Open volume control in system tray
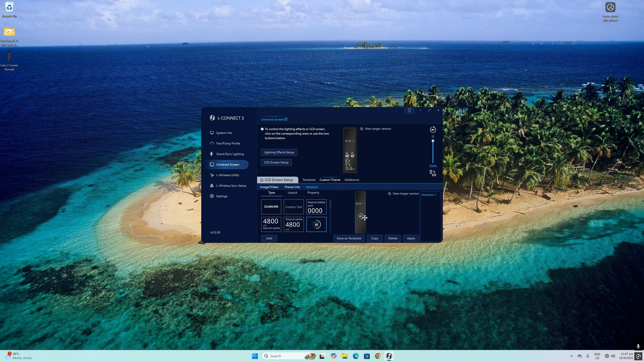 613,356
